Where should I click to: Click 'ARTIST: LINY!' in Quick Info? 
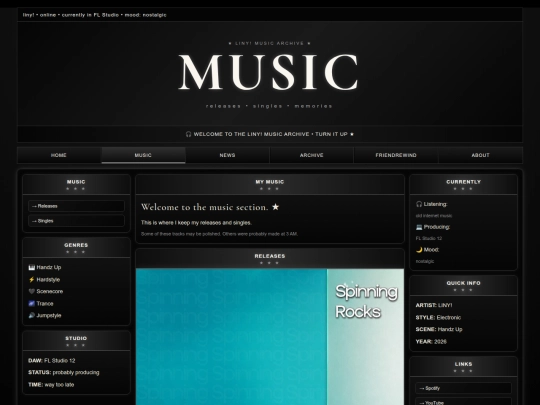point(434,305)
